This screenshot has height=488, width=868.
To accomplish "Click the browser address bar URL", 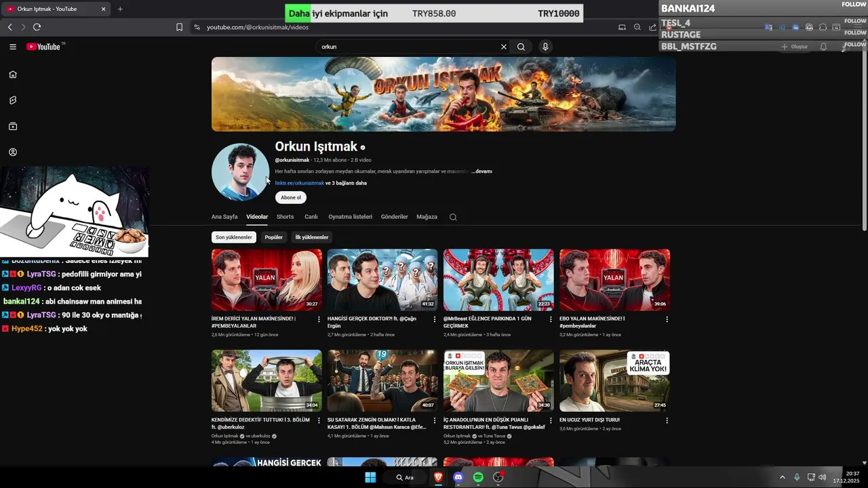I will (x=258, y=27).
